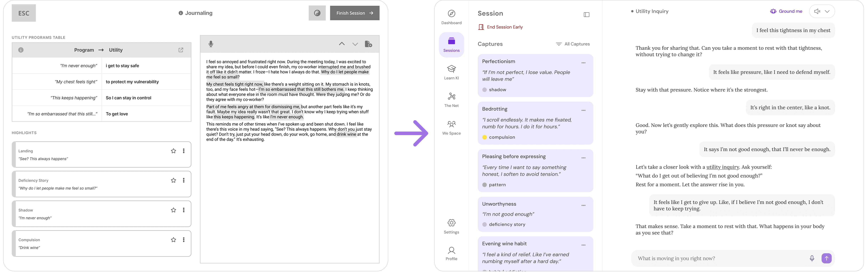Follow the utility inquiry link in chat

click(x=723, y=167)
